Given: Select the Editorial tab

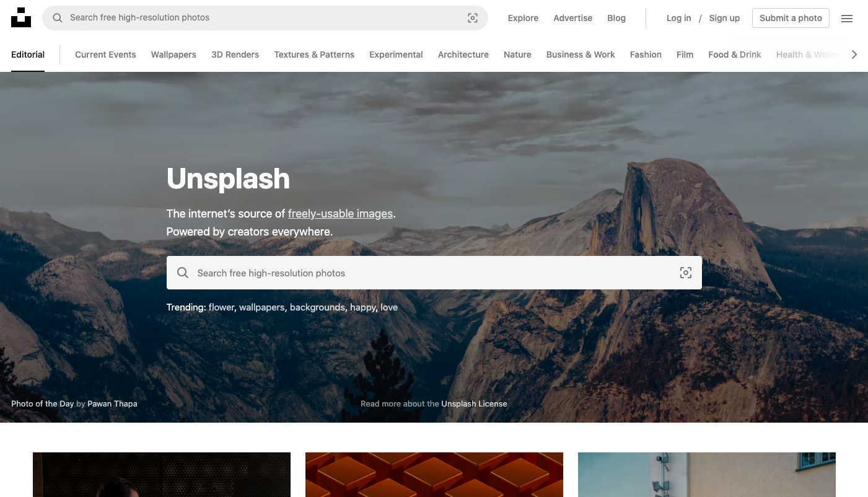Looking at the screenshot, I should pos(28,55).
